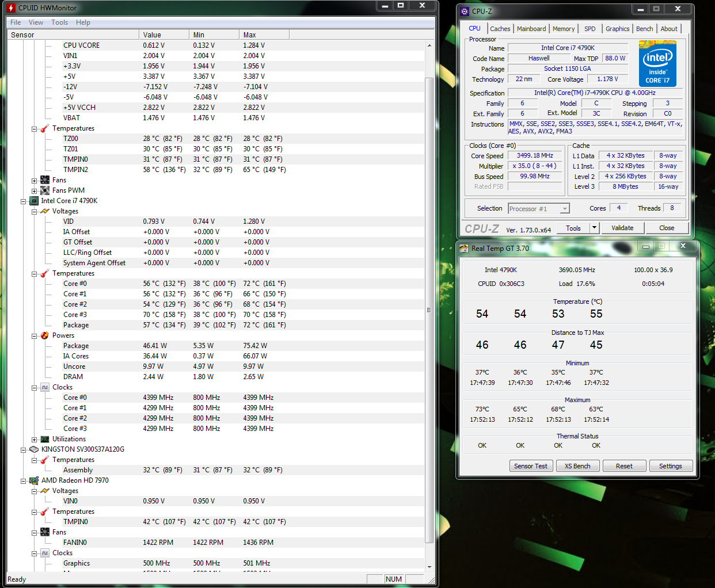The height and width of the screenshot is (588, 715).
Task: Click the CPU Voltages lightning icon
Action: click(x=45, y=211)
